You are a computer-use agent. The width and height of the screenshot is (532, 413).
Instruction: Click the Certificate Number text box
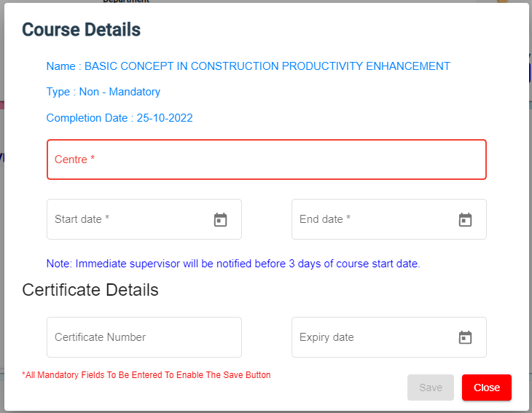tap(144, 337)
